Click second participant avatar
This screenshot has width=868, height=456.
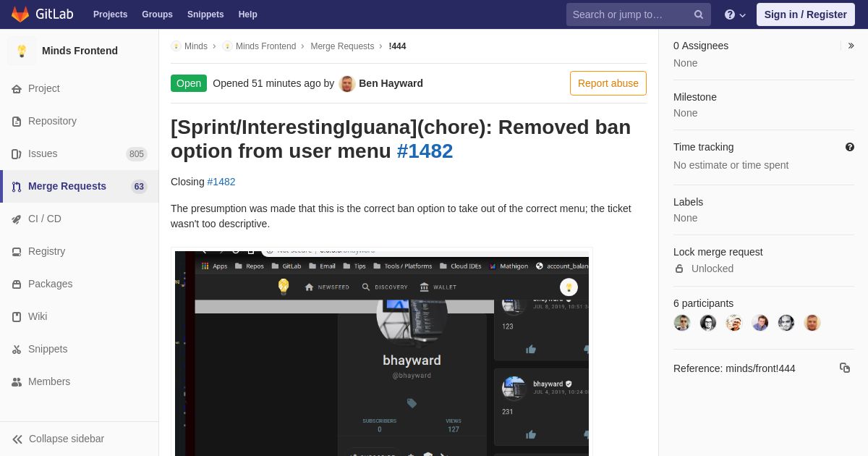[x=708, y=323]
